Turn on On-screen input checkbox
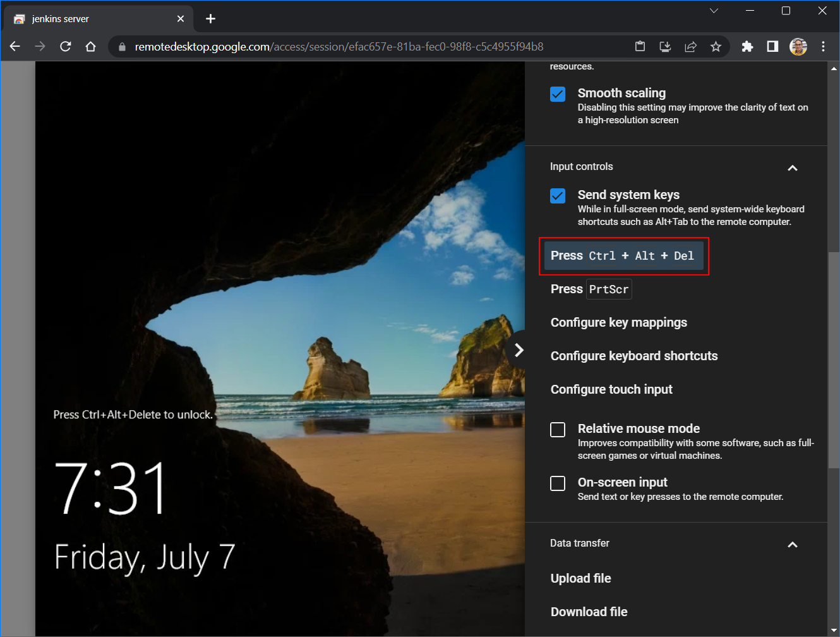The width and height of the screenshot is (840, 637). pos(558,483)
